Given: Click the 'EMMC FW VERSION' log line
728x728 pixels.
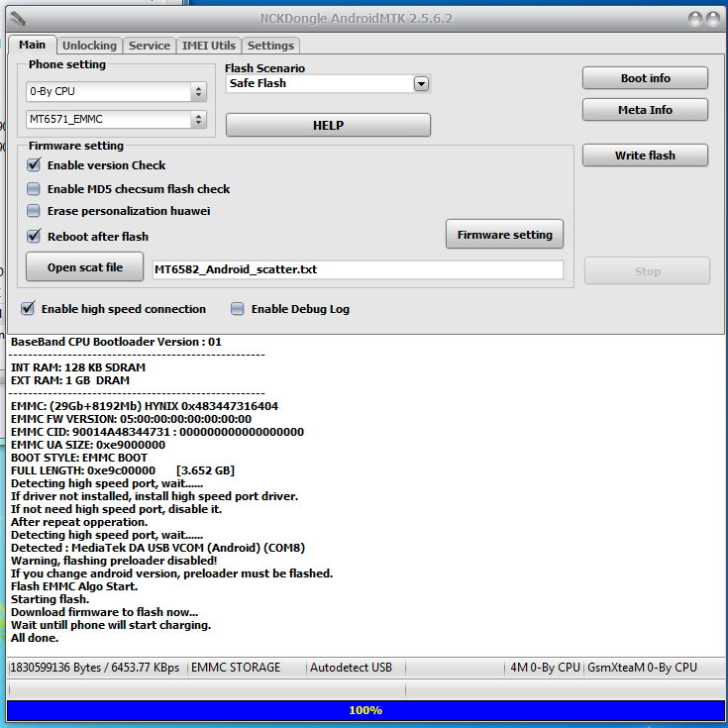Looking at the screenshot, I should tap(131, 419).
